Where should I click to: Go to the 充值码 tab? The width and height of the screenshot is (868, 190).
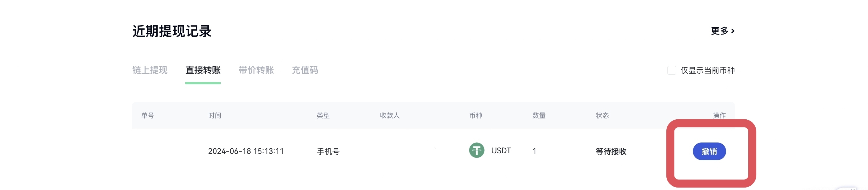coord(305,70)
